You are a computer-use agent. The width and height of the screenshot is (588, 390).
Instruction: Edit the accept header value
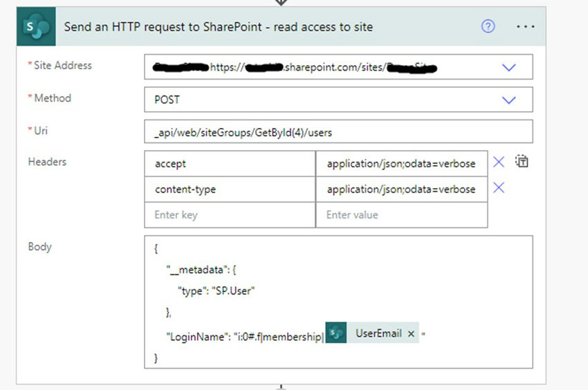click(402, 163)
